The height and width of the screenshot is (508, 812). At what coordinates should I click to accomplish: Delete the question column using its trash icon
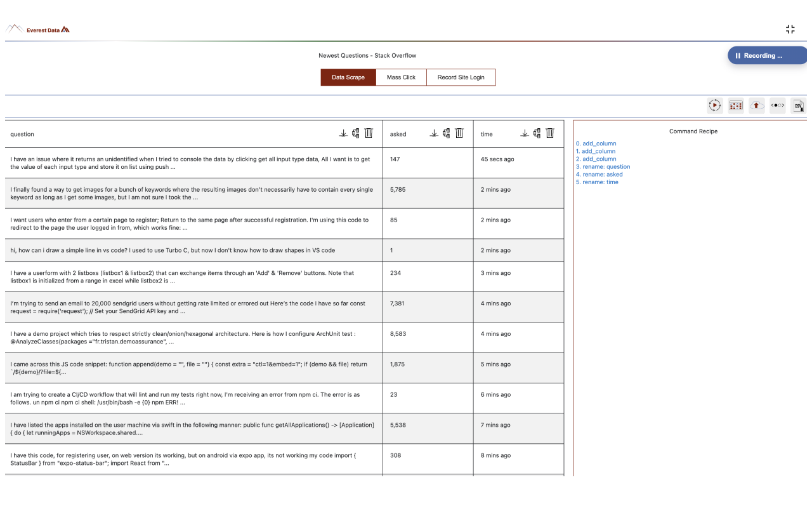tap(369, 133)
